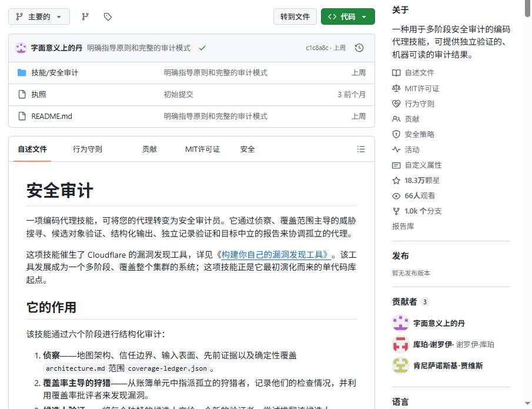This screenshot has width=532, height=409.
Task: Click the 贡献者 heading link
Action: tap(404, 302)
